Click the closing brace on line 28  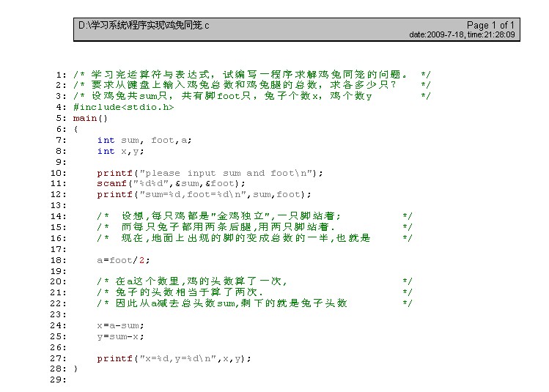[x=76, y=369]
